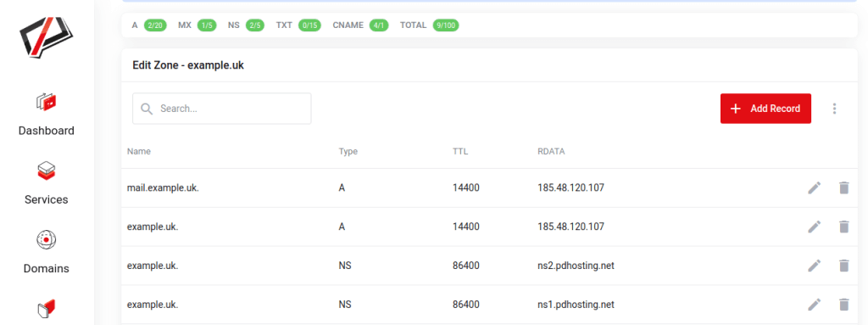Click the MX records 1/5 badge
Image resolution: width=868 pixels, height=325 pixels.
tap(207, 25)
